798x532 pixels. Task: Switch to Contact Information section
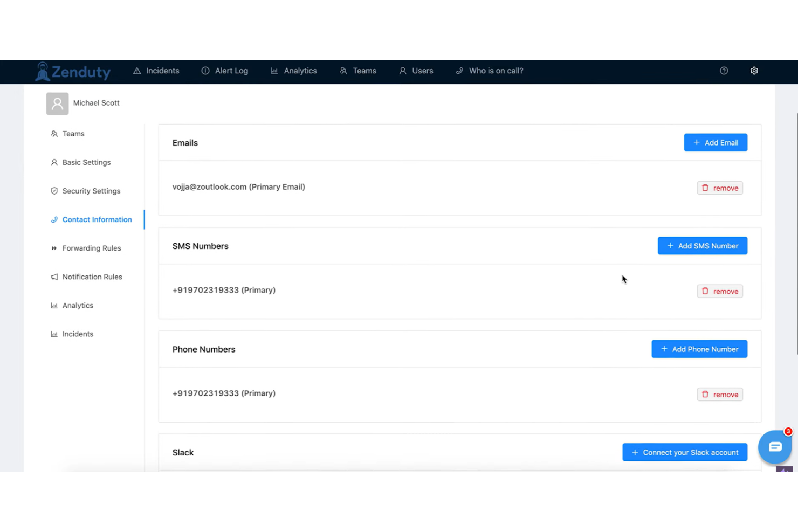97,219
